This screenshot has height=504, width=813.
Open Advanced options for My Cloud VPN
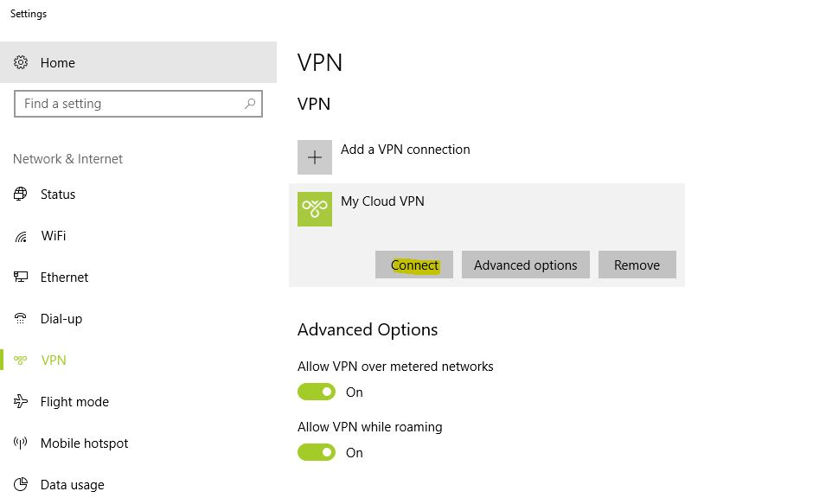click(526, 265)
